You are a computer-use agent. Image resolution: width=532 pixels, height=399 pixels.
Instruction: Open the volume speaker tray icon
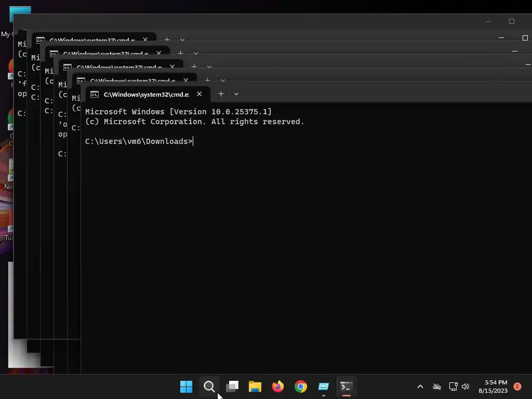(465, 387)
